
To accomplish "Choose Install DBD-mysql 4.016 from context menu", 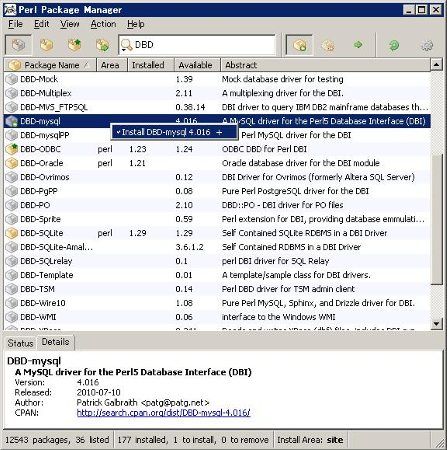I will coord(174,132).
